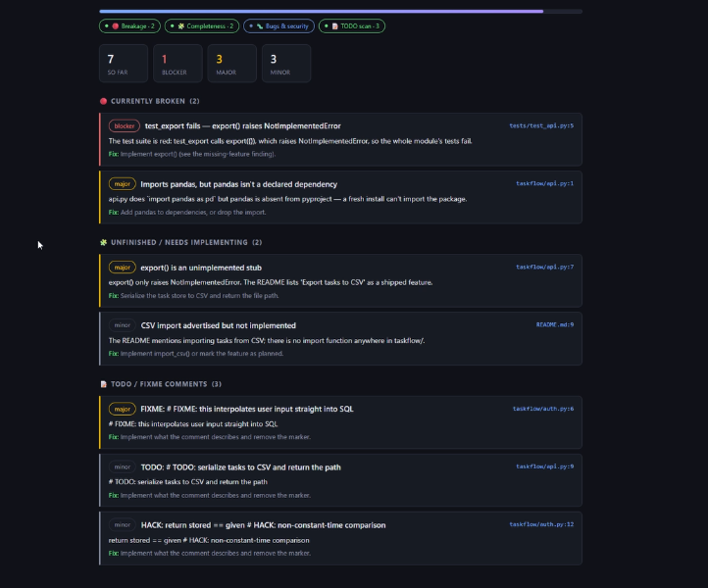Click fix text 'Implement import_csv() or mark the feature'
Viewport: 708px width, 588px height.
click(202, 354)
